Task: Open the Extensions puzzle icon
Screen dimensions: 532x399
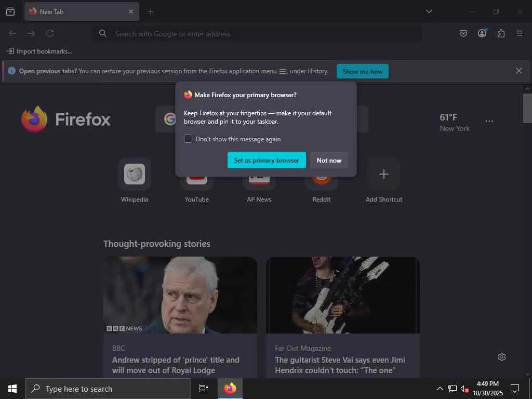Action: [x=501, y=33]
